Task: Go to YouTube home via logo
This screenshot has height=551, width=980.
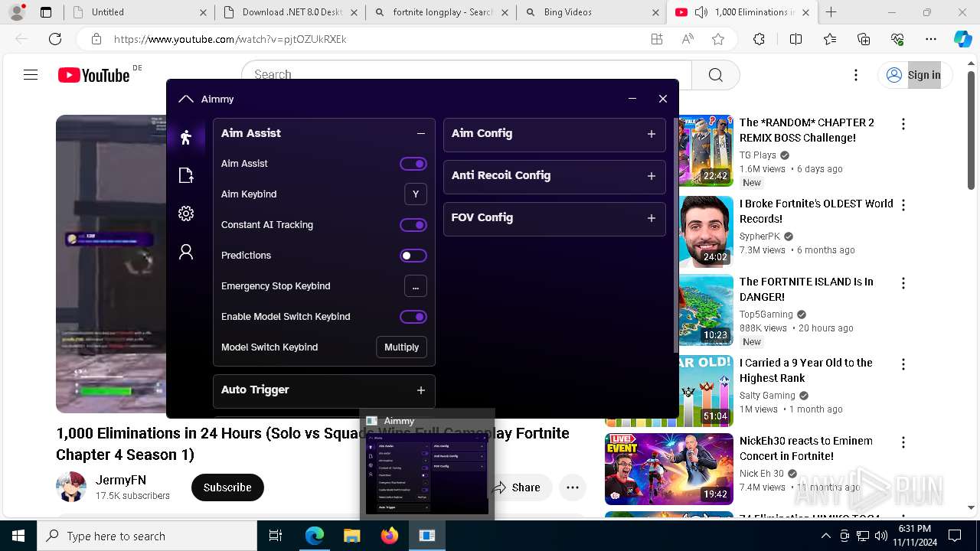Action: (x=94, y=75)
